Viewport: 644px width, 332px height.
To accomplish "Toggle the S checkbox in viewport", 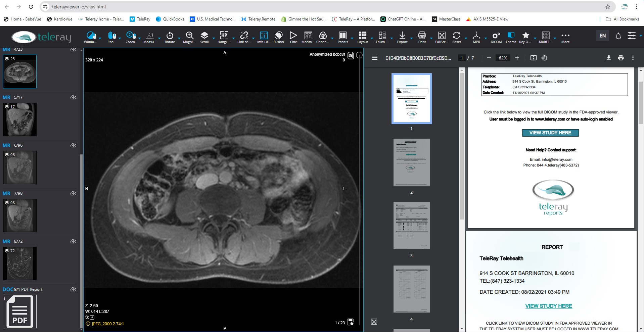I will pos(92,317).
